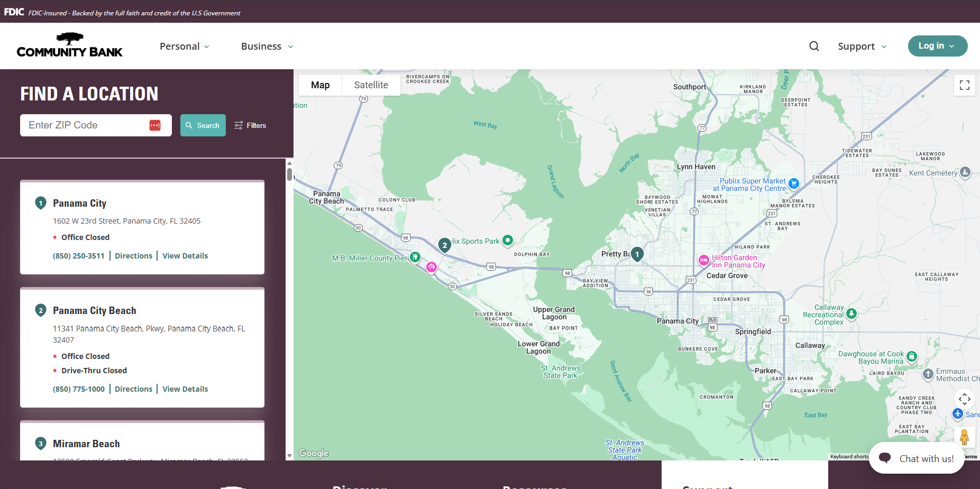Click the Enter ZIP Code field
The height and width of the screenshot is (489, 980).
point(85,125)
